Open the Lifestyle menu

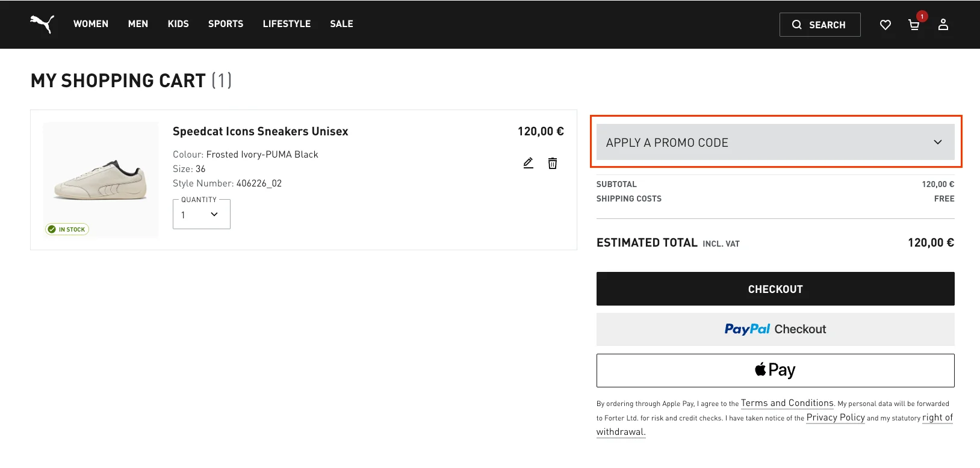[287, 24]
